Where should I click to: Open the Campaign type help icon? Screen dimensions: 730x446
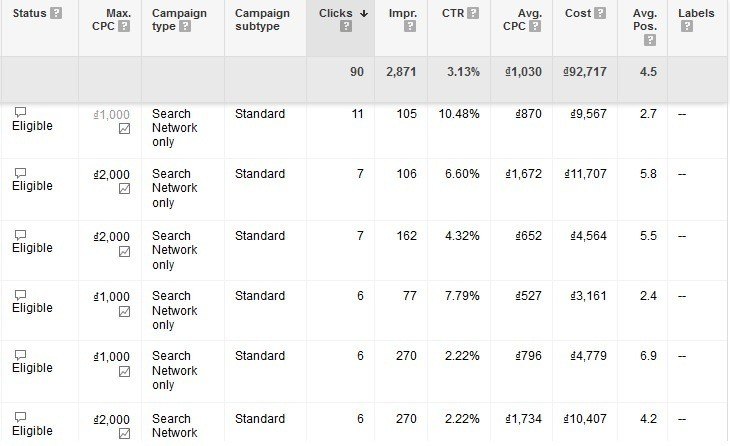pos(185,26)
